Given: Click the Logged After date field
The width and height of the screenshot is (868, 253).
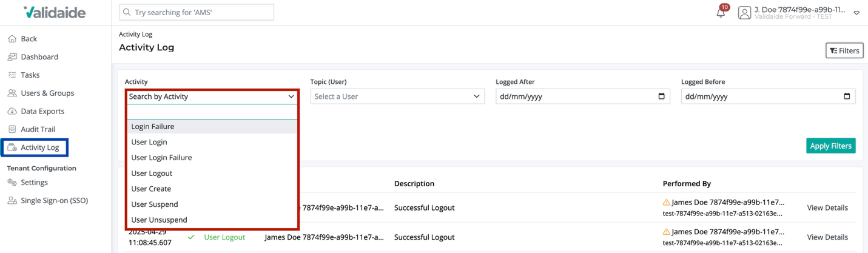Looking at the screenshot, I should click(583, 96).
